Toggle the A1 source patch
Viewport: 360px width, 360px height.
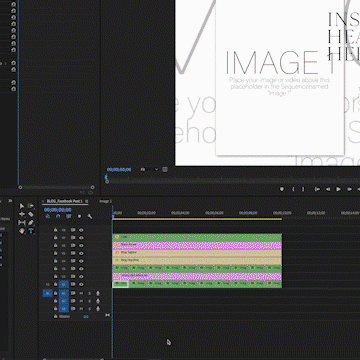(47, 293)
